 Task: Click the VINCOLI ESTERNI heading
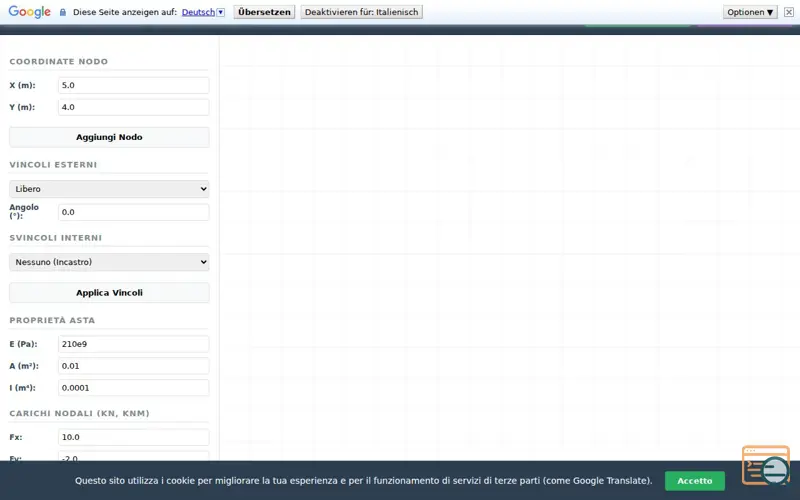point(53,165)
